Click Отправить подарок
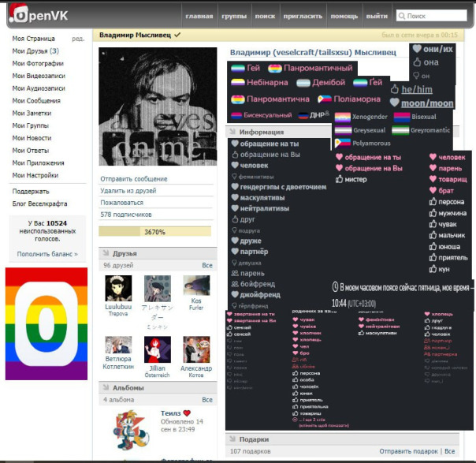 click(x=408, y=451)
